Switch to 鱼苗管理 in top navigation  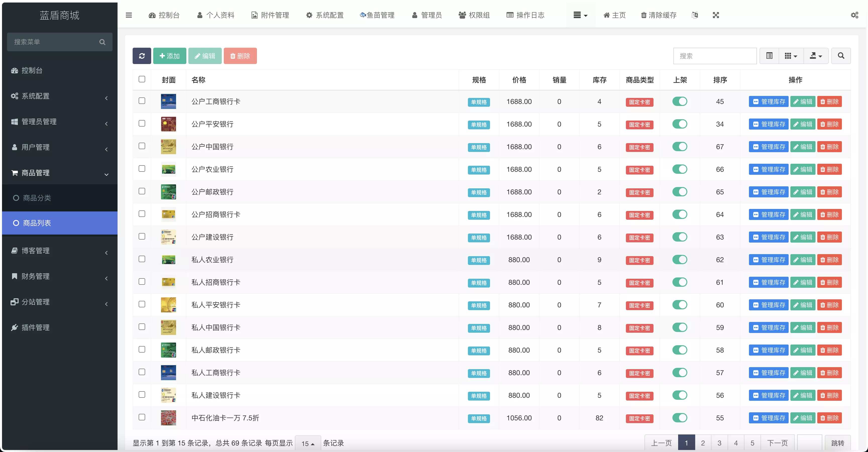point(377,15)
